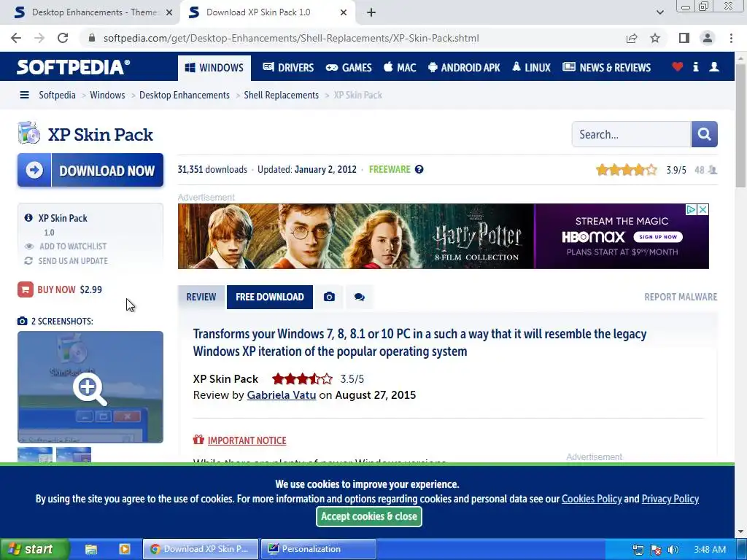
Task: Click the IMPORTANT NOTICE link
Action: click(x=247, y=440)
